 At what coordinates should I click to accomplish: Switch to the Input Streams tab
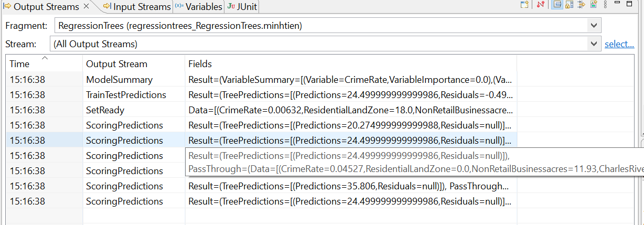(x=137, y=7)
